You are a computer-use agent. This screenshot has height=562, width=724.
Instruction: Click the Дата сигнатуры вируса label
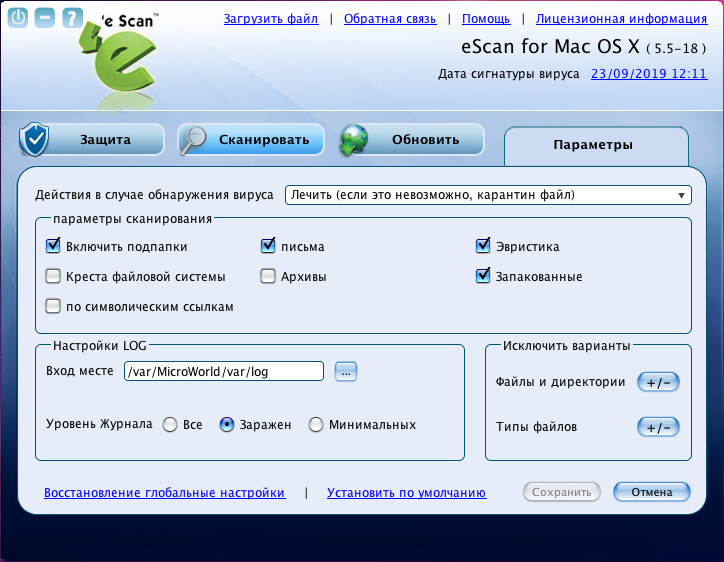[508, 74]
